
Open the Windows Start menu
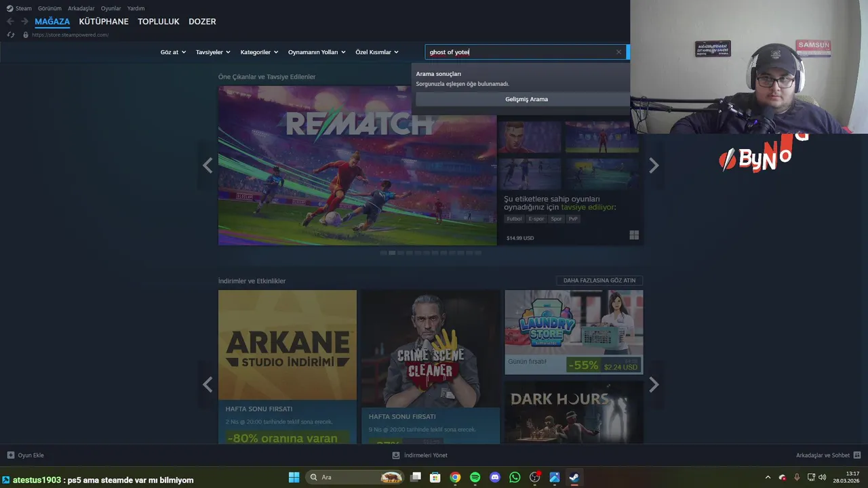294,477
